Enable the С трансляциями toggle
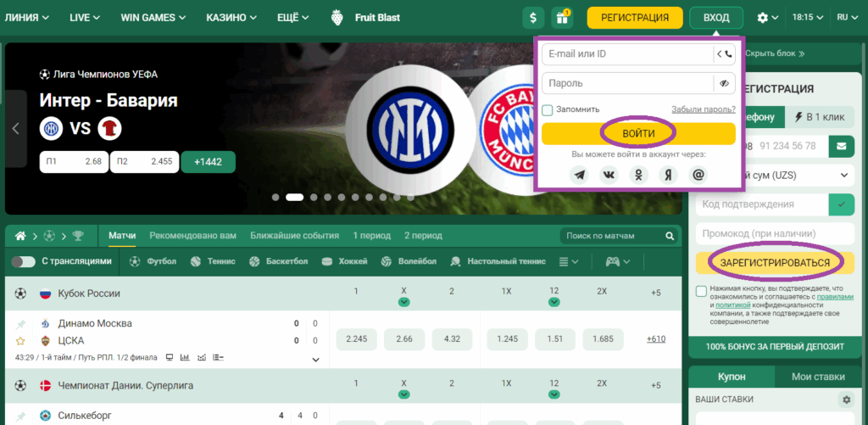Viewport: 868px width, 425px height. (24, 262)
